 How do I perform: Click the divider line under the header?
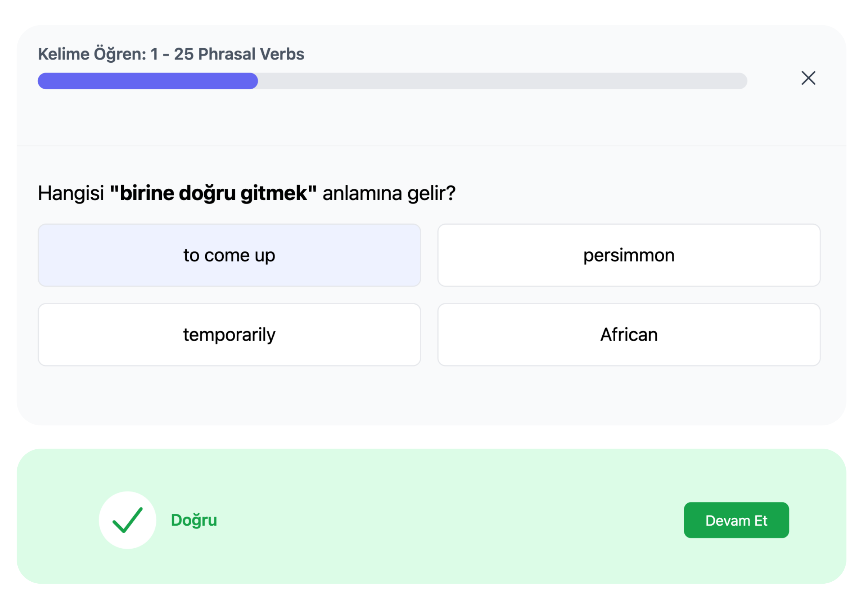[x=431, y=146]
